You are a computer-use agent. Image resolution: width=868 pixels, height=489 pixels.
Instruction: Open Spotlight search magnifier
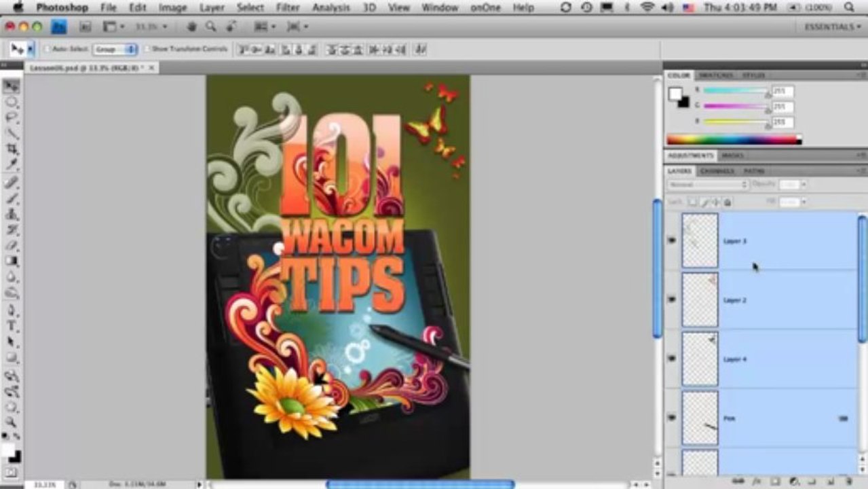pos(849,7)
